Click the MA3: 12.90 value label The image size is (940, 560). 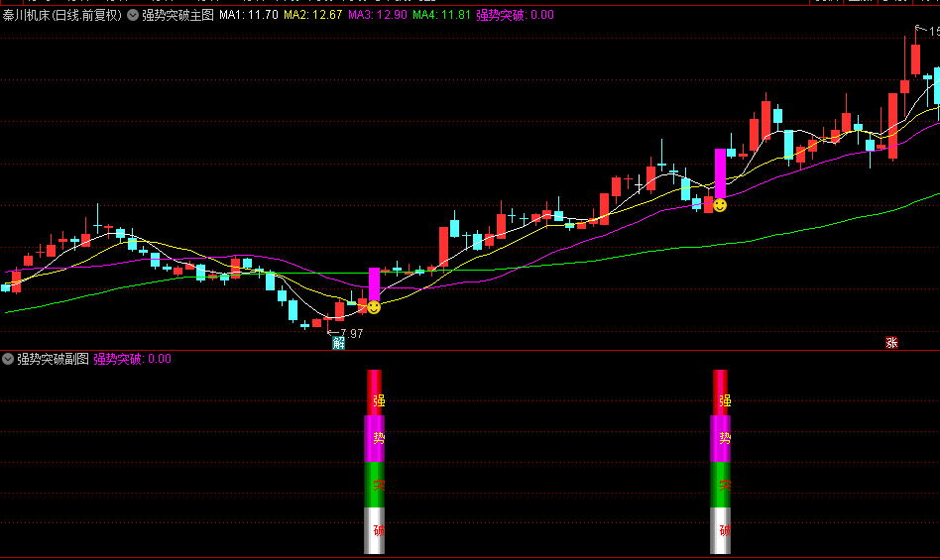(x=378, y=15)
